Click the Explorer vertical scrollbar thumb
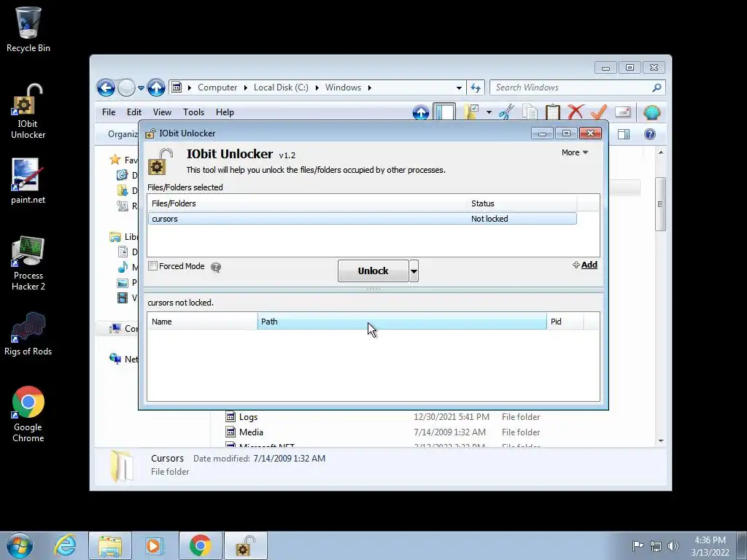Viewport: 747px width, 560px height. click(660, 204)
